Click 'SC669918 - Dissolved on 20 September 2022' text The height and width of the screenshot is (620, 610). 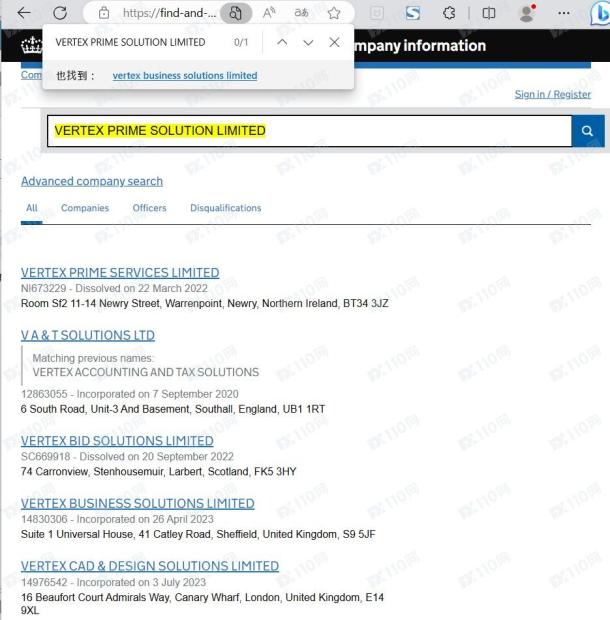click(127, 456)
